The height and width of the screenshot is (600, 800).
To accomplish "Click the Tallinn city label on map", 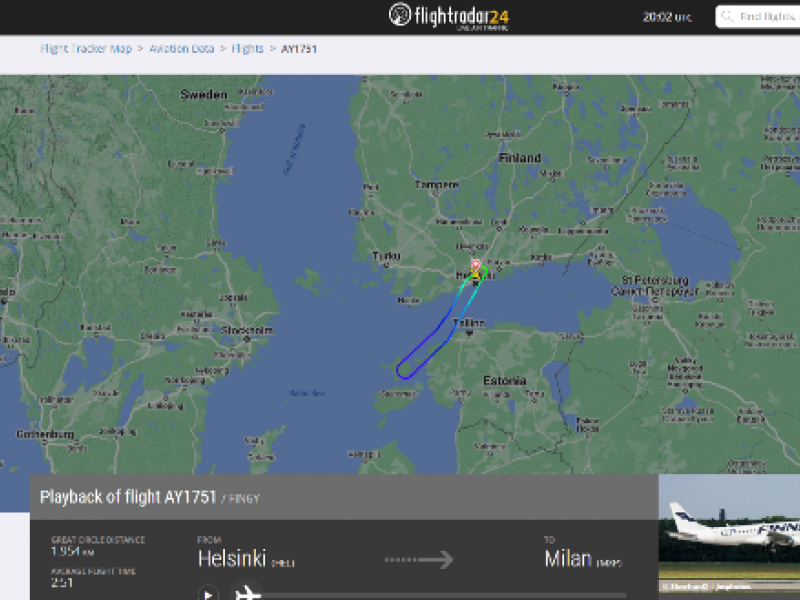I will [469, 323].
